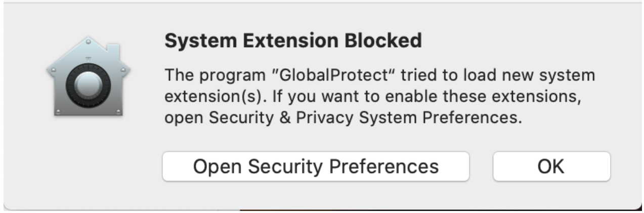The width and height of the screenshot is (644, 213).
Task: Open Security Preferences from the dialog
Action: point(316,166)
